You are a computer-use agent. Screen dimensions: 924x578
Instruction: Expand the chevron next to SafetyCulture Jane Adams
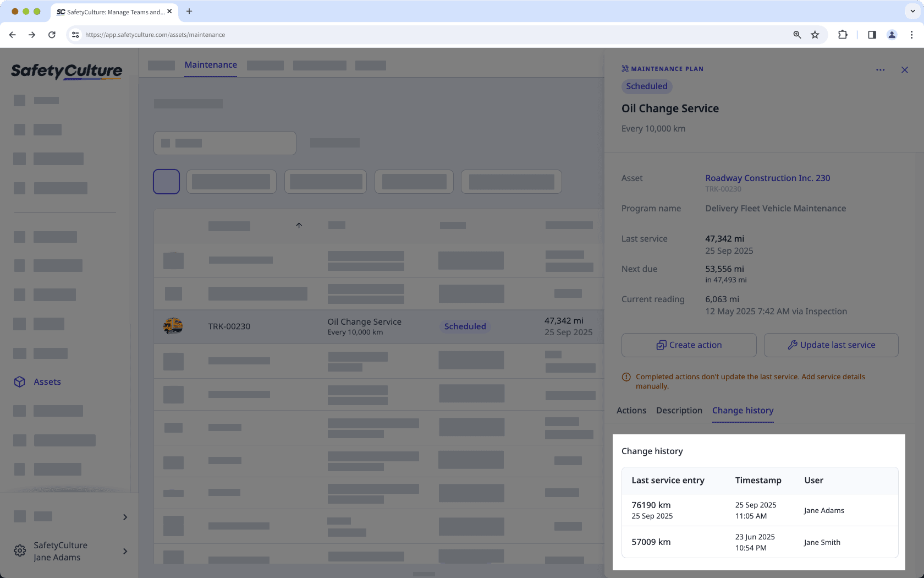[x=125, y=551]
